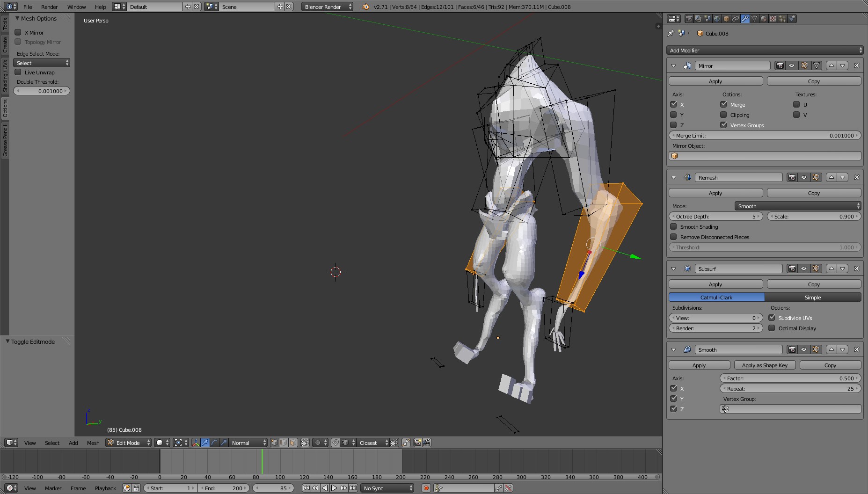Click Copy on the Remesh modifier

pos(814,193)
